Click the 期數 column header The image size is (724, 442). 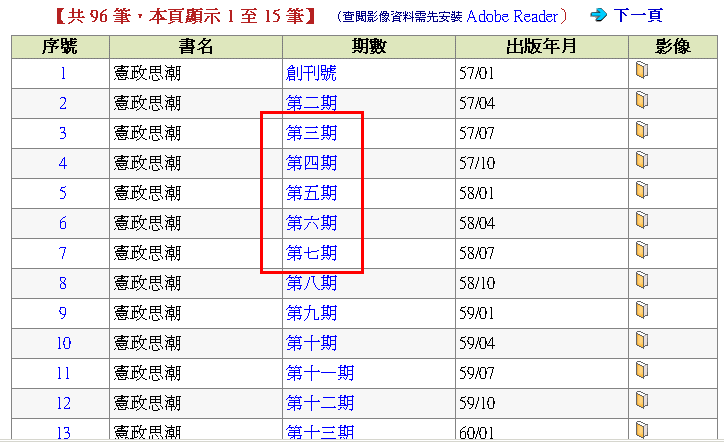[368, 46]
